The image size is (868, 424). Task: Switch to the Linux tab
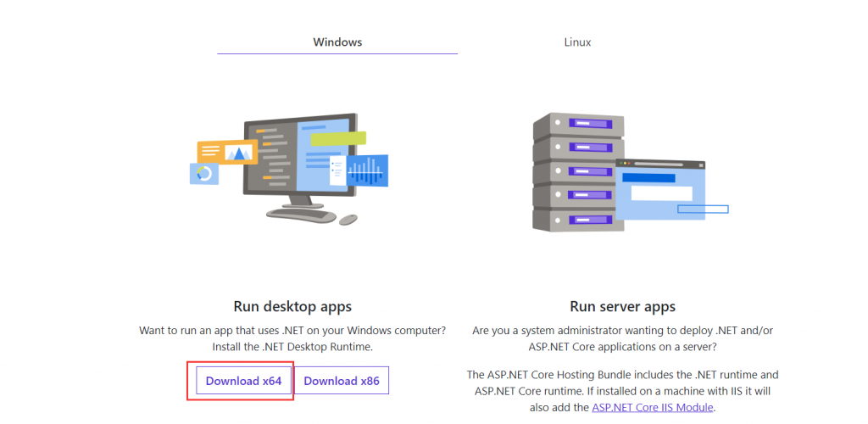click(x=577, y=42)
